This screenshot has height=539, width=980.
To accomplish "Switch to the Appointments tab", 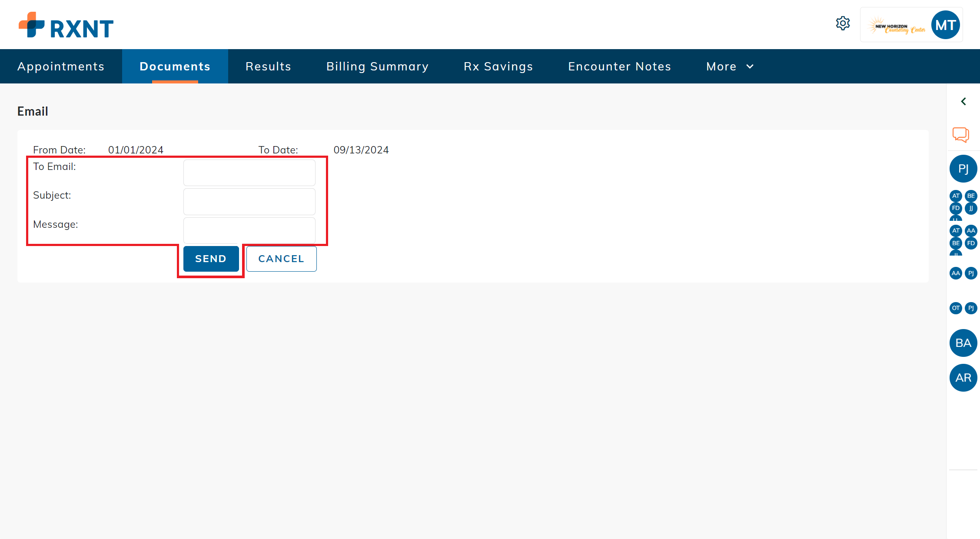I will pyautogui.click(x=60, y=66).
